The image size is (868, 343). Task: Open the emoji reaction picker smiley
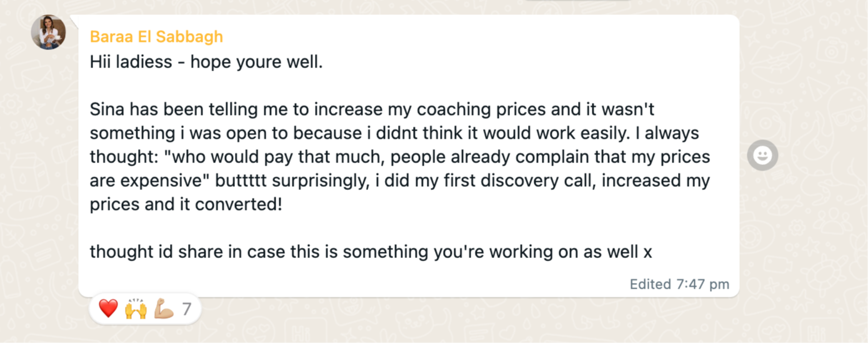pyautogui.click(x=762, y=156)
